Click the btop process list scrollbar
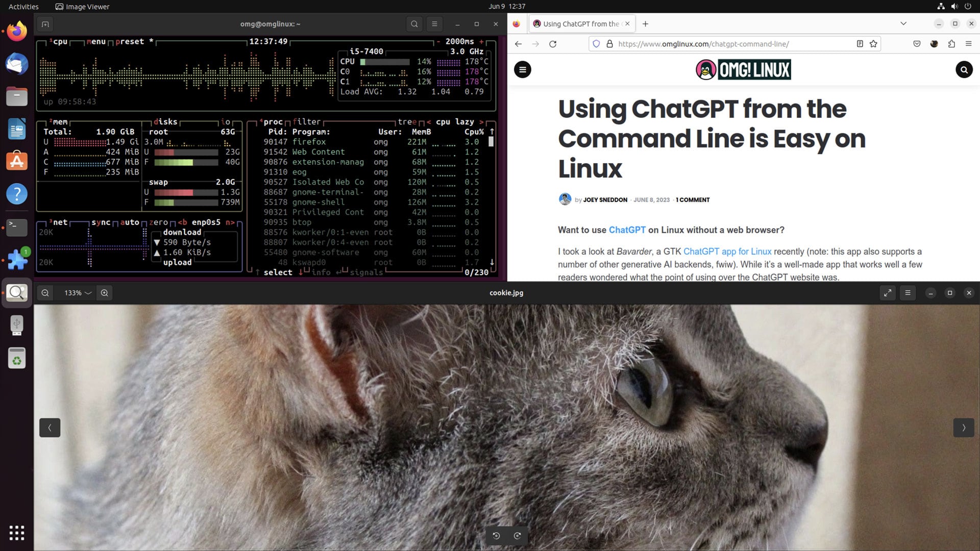 491,142
